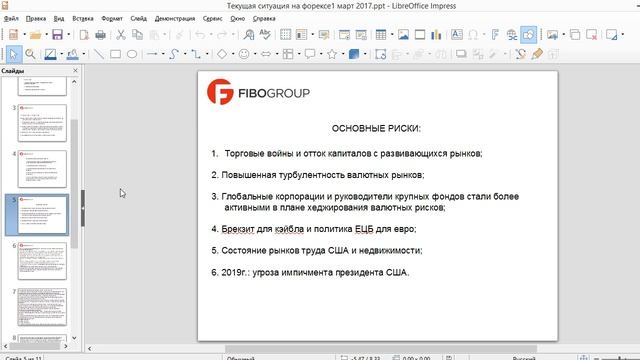Close the Слайды panel
This screenshot has height=360, width=640.
[75, 71]
